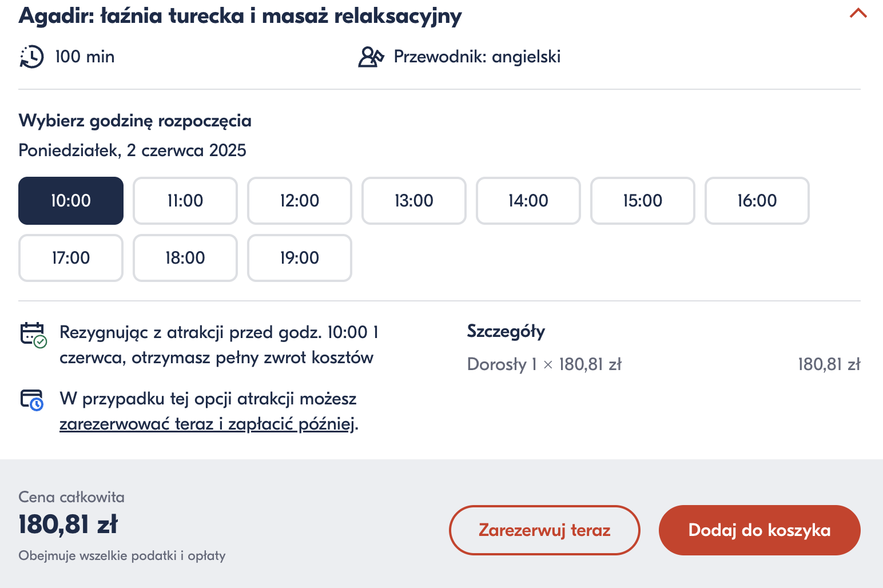Choose the 19:00 start time
The image size is (883, 588).
(300, 258)
